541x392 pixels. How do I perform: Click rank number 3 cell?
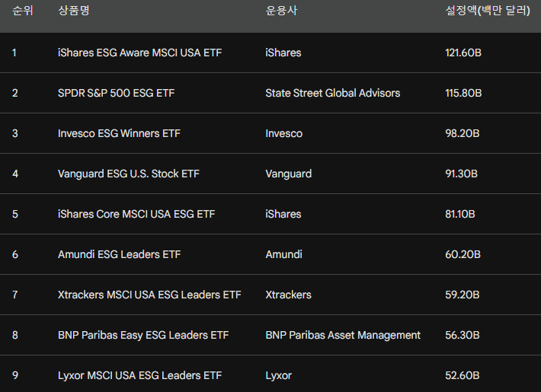click(15, 133)
